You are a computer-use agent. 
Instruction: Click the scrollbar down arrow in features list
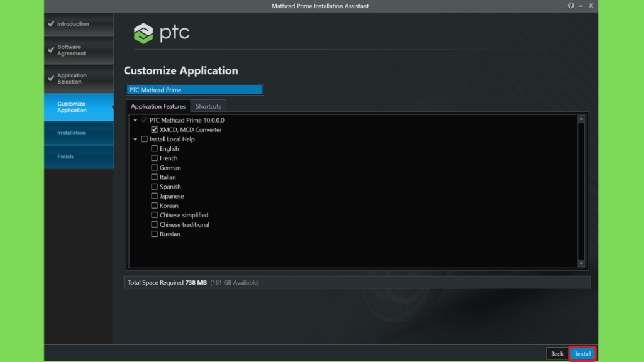581,263
